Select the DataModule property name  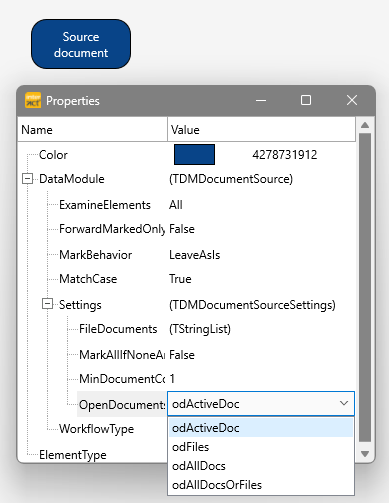72,179
